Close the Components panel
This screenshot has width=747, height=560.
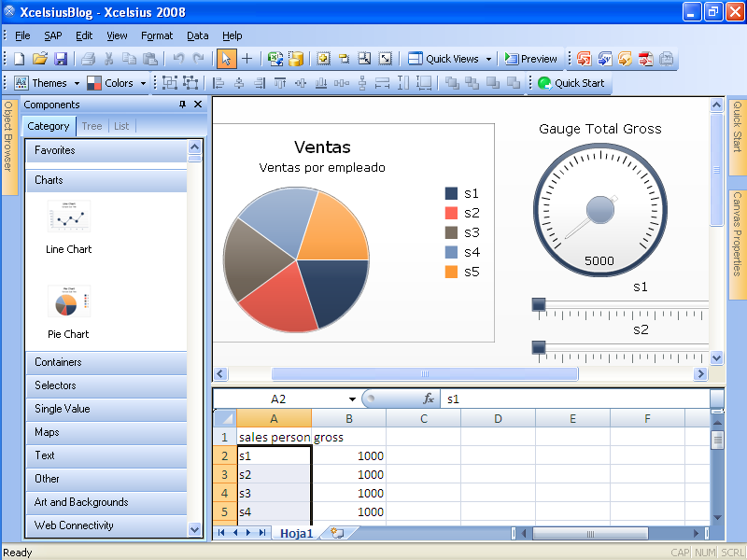coord(198,105)
